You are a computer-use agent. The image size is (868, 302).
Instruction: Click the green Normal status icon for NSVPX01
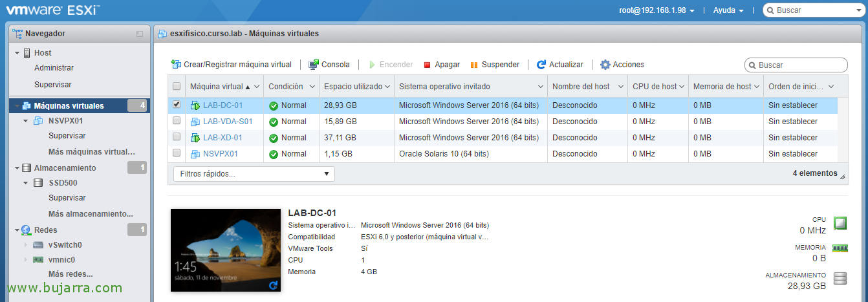point(274,154)
